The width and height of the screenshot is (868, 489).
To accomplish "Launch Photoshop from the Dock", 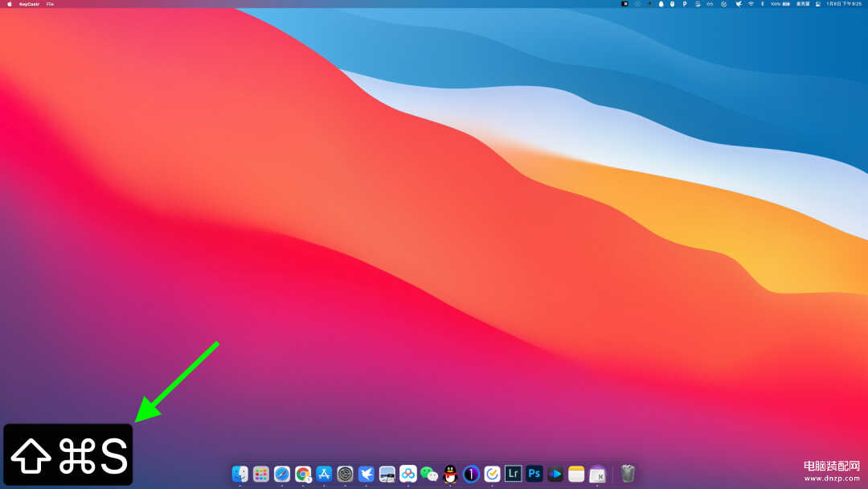I will point(534,474).
